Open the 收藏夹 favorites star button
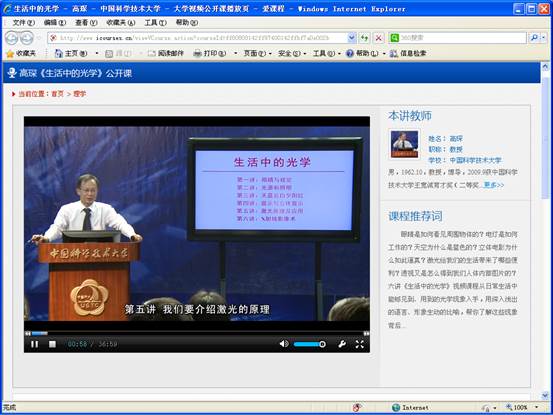The width and height of the screenshot is (553, 415). click(21, 53)
